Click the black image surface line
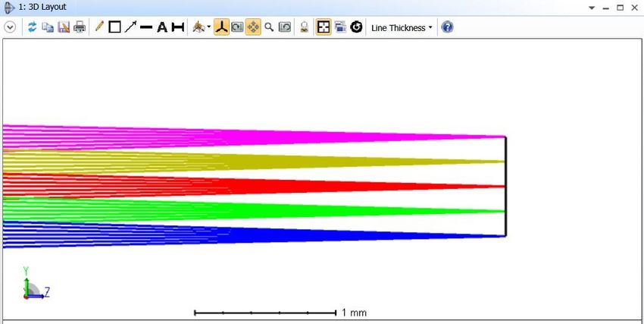The height and width of the screenshot is (324, 644). tap(505, 186)
